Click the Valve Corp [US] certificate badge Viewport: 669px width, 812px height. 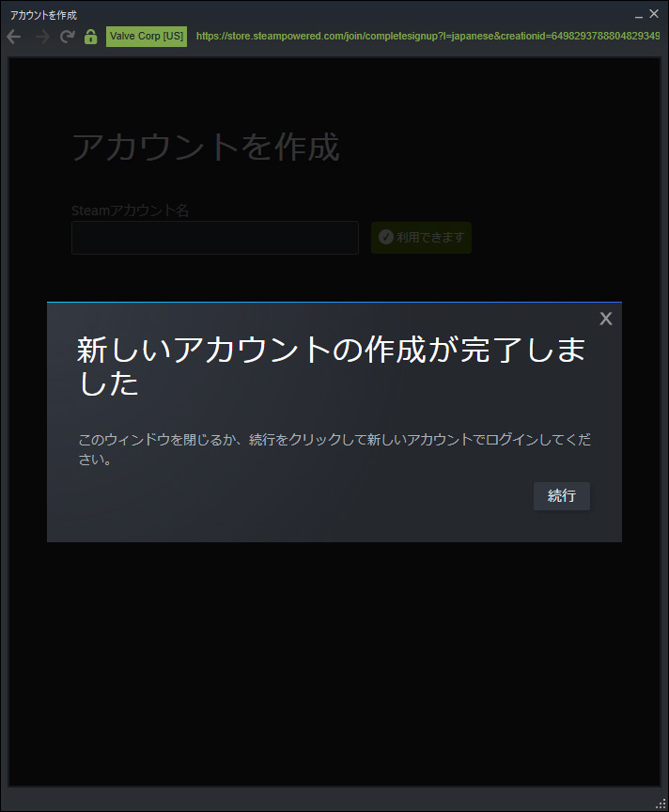(147, 37)
